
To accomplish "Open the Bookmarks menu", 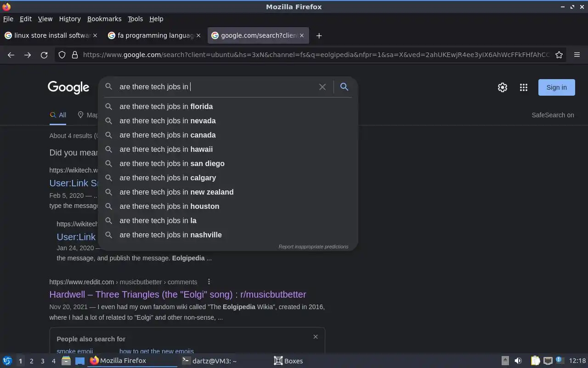I will tap(104, 19).
